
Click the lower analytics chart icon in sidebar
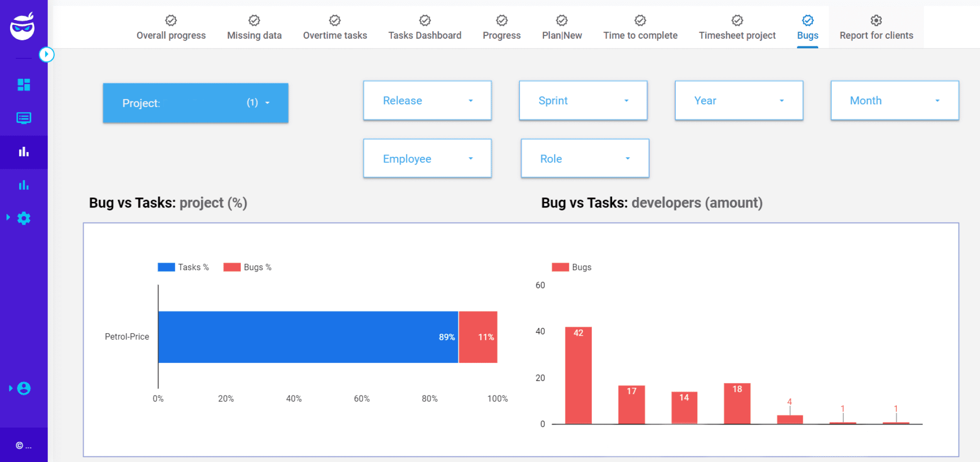tap(23, 185)
